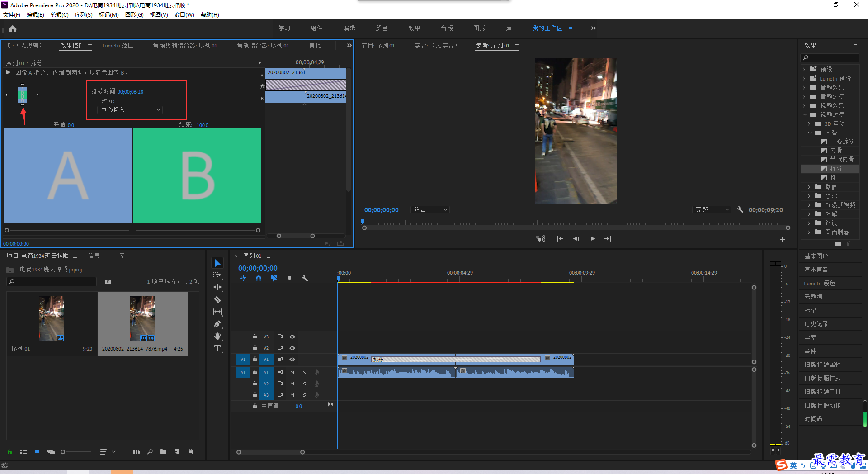The image size is (868, 474).
Task: Select the Razor tool
Action: pos(217,299)
